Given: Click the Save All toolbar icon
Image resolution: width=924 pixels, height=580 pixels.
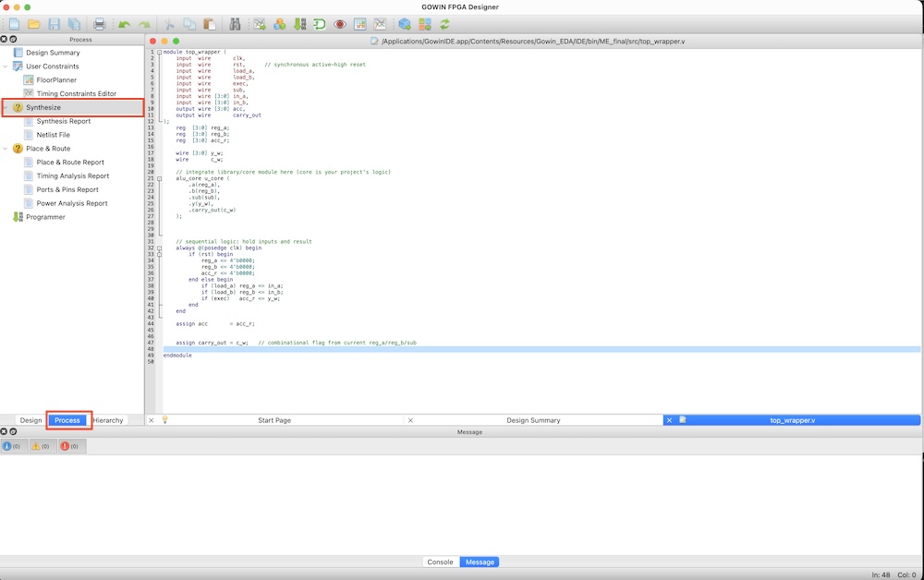Looking at the screenshot, I should [74, 24].
